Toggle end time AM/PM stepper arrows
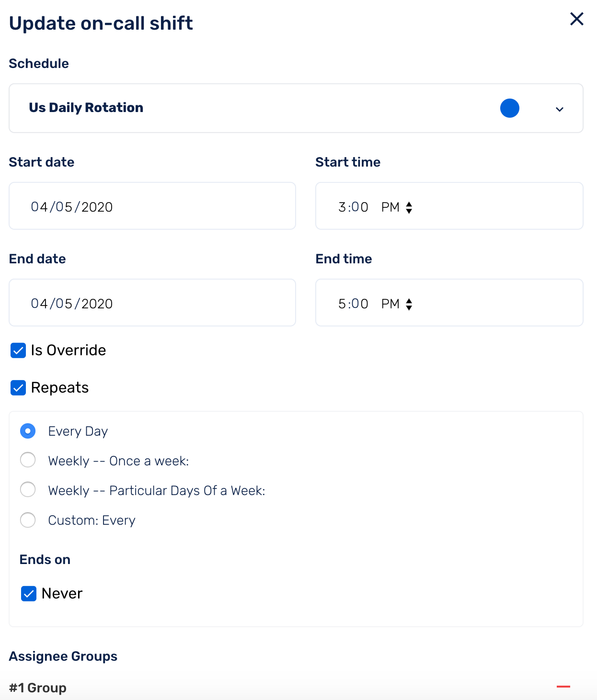This screenshot has width=597, height=700. [x=409, y=304]
